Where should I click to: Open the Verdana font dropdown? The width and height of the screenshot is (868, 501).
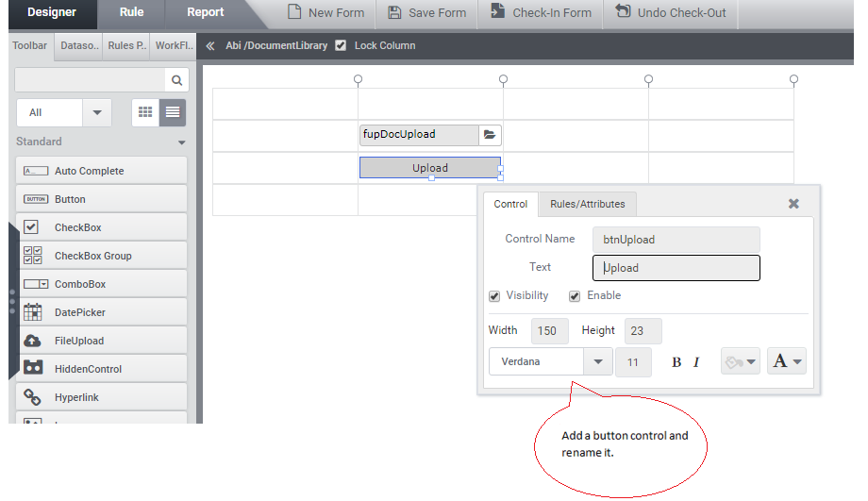pos(597,361)
